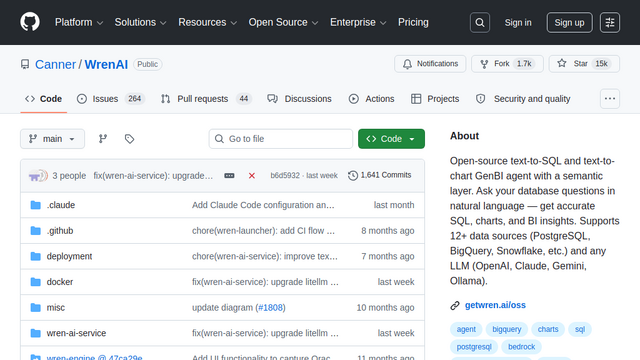Open the 3 people contributors link
The image size is (640, 360).
click(69, 176)
